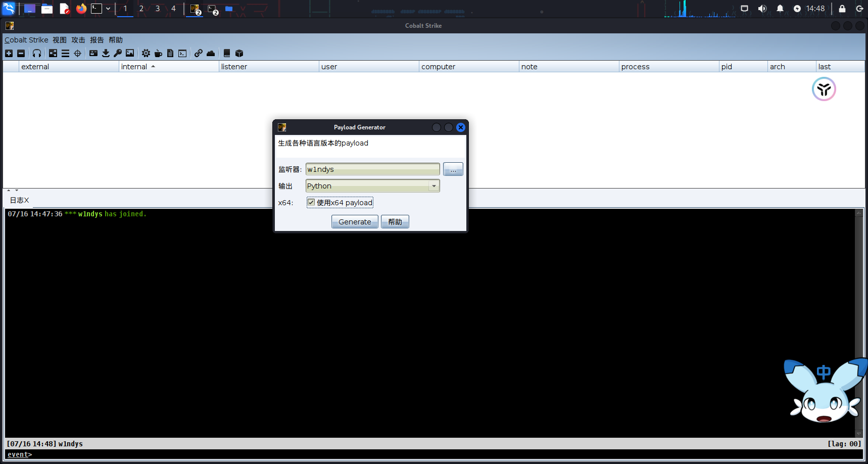Click the key credentials icon
The width and height of the screenshot is (868, 464).
(118, 53)
